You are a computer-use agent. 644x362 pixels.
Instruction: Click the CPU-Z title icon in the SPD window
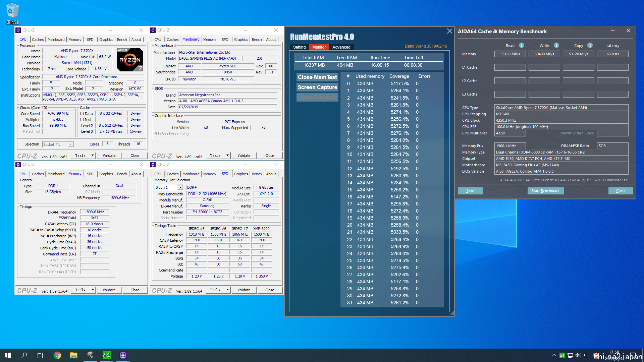[x=153, y=165]
